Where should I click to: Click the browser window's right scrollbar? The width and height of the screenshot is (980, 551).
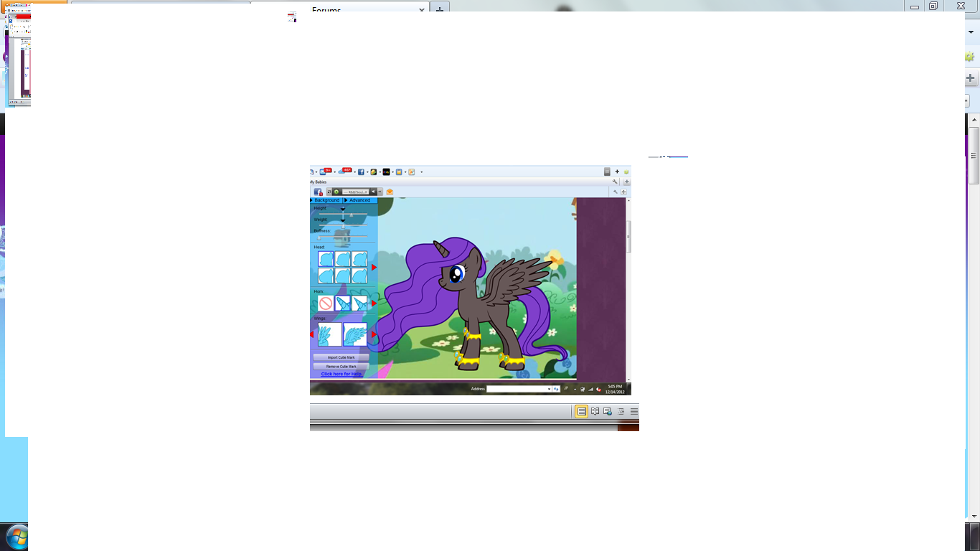click(x=974, y=156)
